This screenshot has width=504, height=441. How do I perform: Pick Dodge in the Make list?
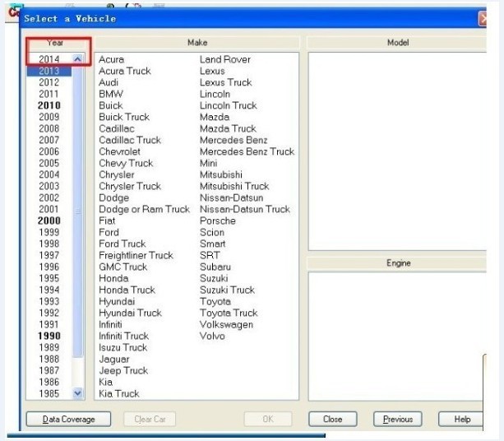click(114, 197)
